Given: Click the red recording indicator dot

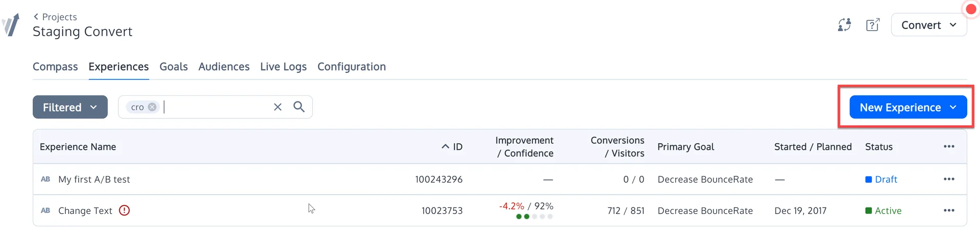Looking at the screenshot, I should pos(971,9).
